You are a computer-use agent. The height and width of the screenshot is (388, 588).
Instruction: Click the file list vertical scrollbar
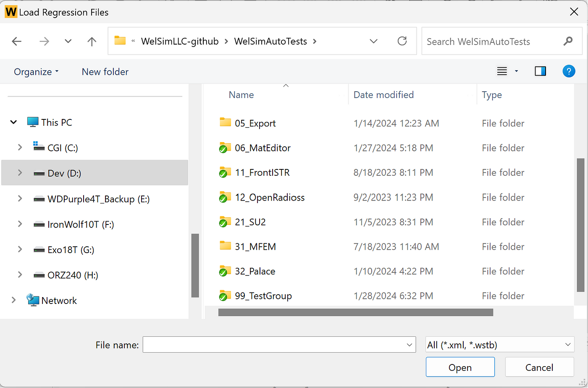580,225
